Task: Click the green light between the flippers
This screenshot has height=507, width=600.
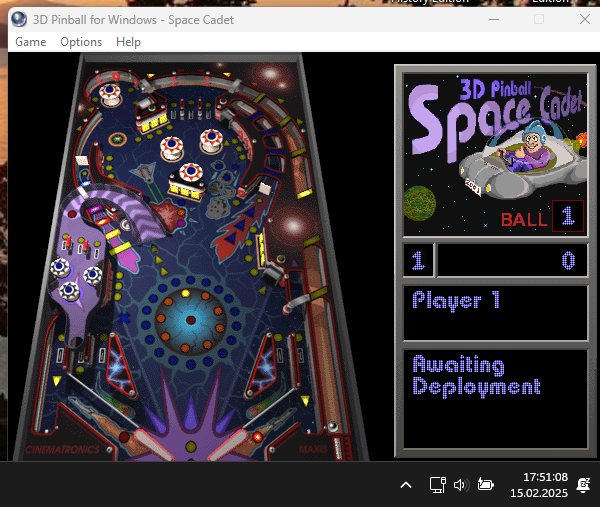Action: click(191, 447)
